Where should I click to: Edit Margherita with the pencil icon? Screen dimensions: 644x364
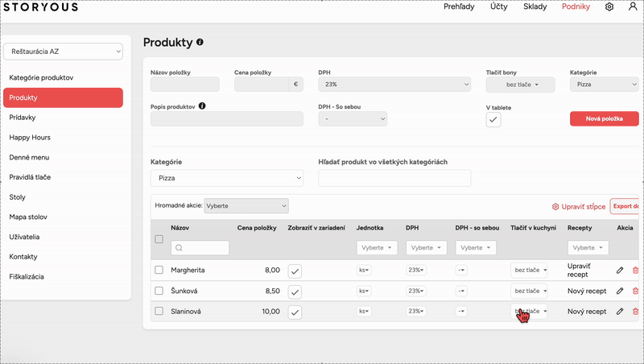point(620,270)
